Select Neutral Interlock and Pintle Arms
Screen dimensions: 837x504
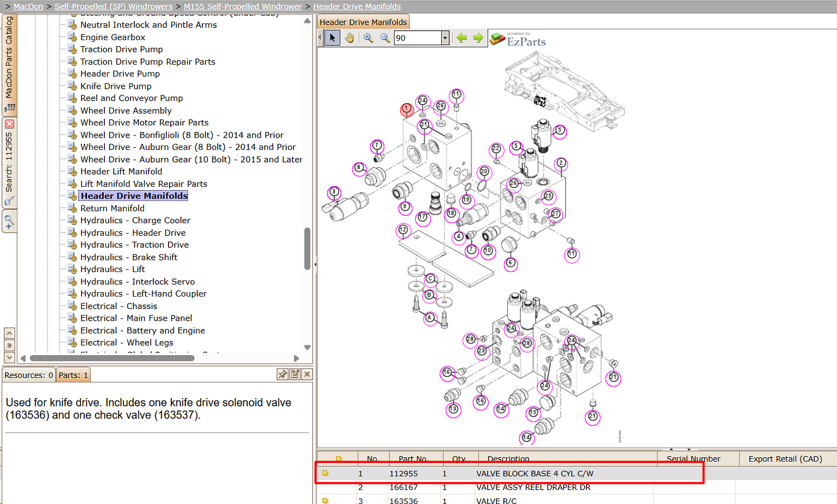[x=148, y=25]
